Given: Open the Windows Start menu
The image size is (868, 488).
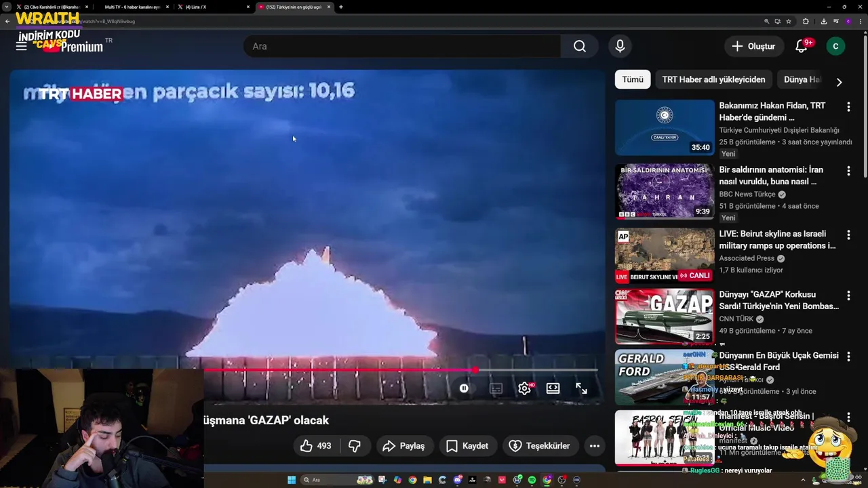Looking at the screenshot, I should 292,480.
